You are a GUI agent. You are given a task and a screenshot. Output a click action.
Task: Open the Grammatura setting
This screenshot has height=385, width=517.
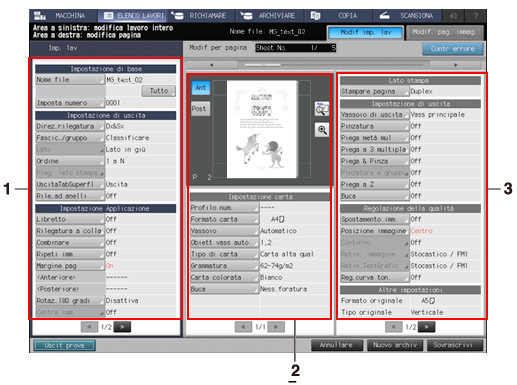[224, 266]
